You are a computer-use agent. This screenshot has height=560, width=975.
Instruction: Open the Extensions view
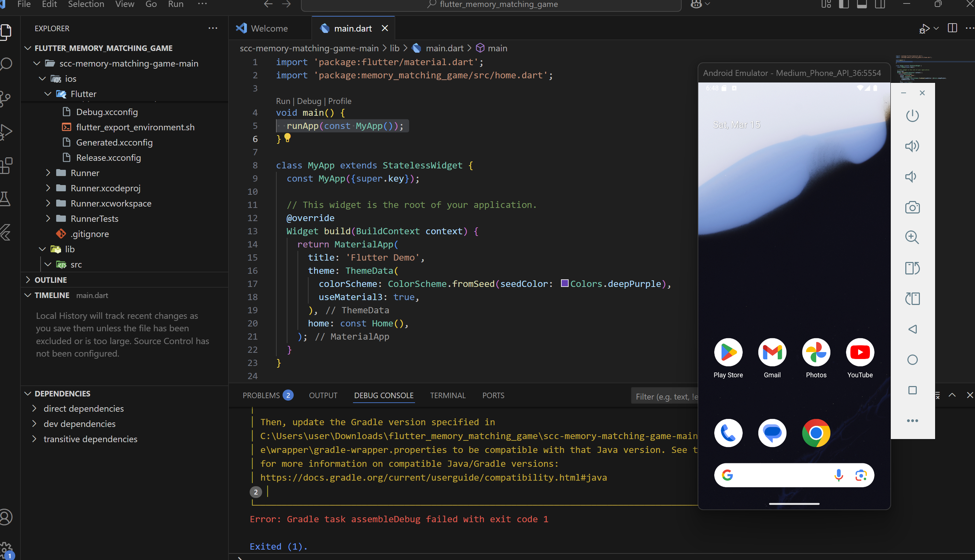[6, 165]
